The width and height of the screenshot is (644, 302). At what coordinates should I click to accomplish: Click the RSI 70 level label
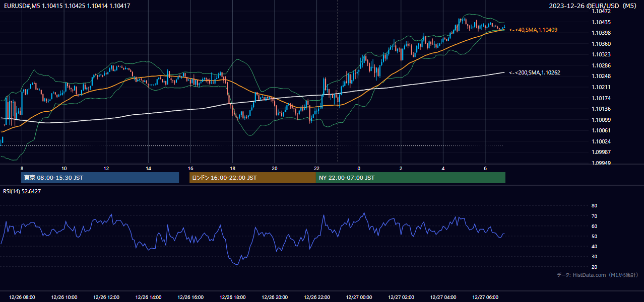594,216
